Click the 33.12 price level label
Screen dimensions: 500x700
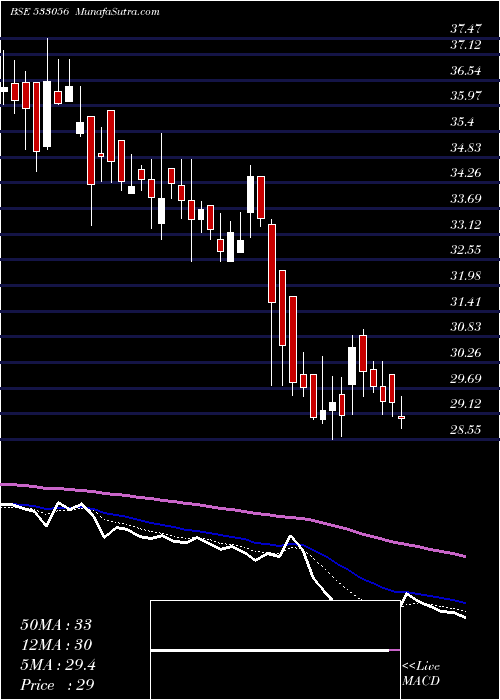[466, 225]
